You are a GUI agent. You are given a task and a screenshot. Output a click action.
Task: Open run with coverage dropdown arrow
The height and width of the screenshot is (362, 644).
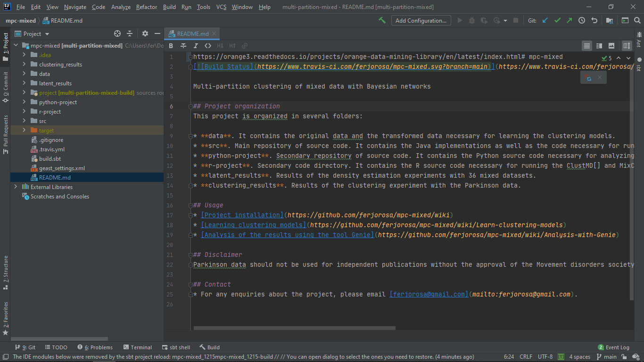(x=505, y=21)
